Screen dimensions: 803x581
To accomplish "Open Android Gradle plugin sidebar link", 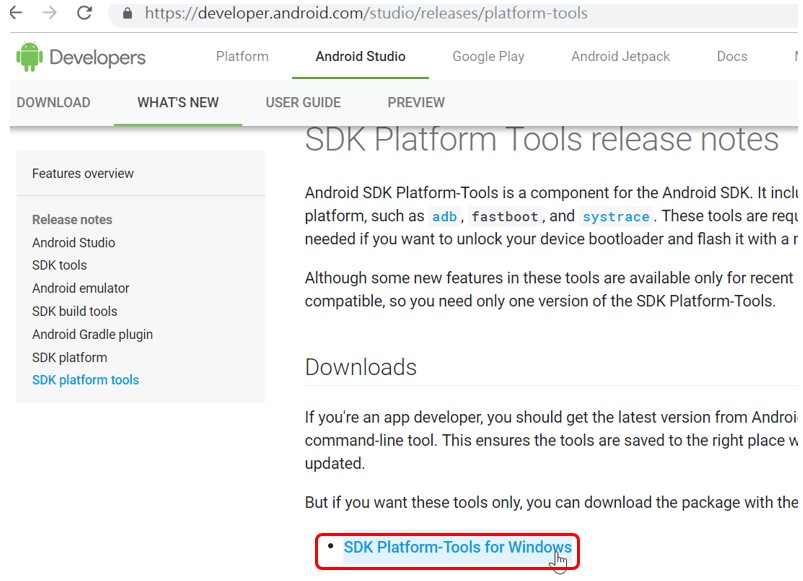I will [93, 334].
